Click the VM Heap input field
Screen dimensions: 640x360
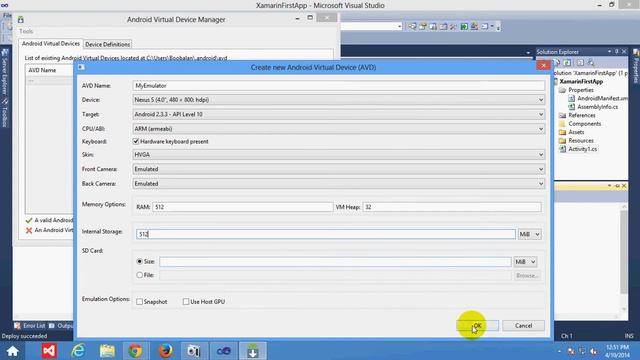tap(452, 207)
